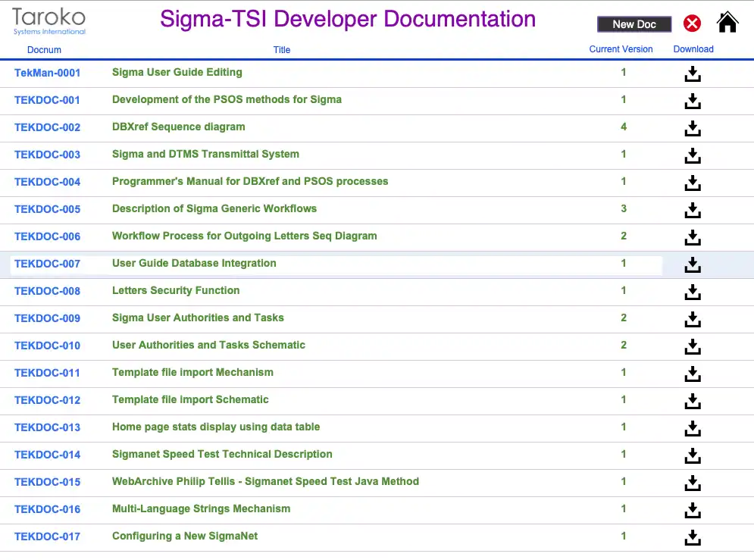Screen dimensions: 754x560
Task: Select title 'Sigmanet Speed Test Technical Description'
Action: [x=222, y=454]
